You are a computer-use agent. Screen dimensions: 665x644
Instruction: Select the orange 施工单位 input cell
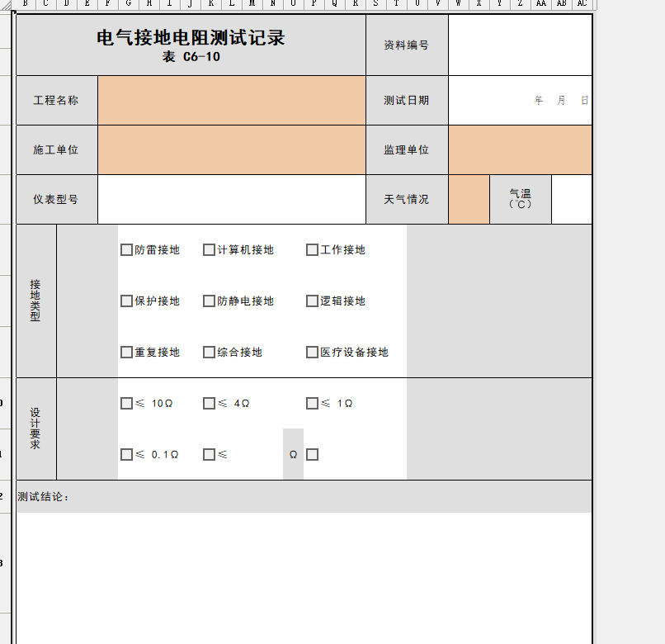(231, 150)
